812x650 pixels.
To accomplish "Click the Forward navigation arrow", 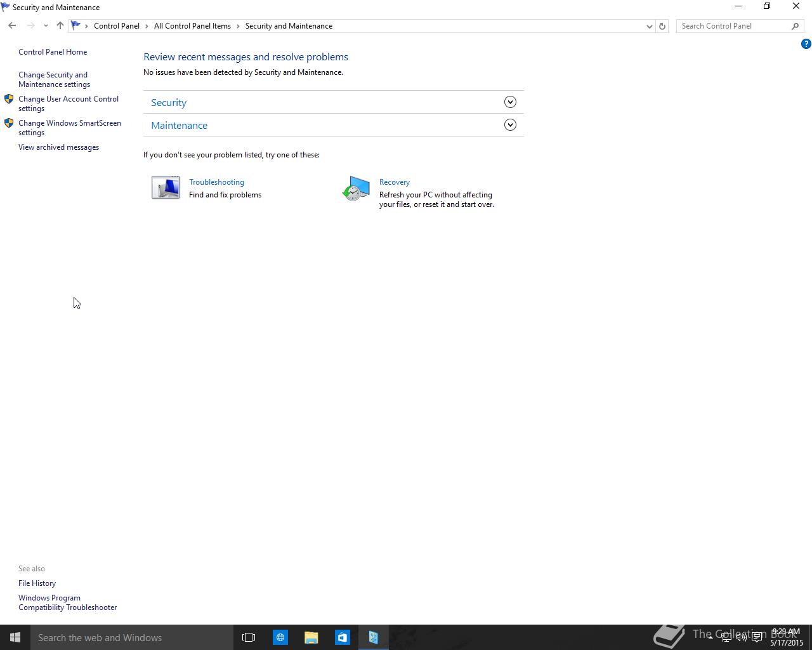I will [x=30, y=26].
